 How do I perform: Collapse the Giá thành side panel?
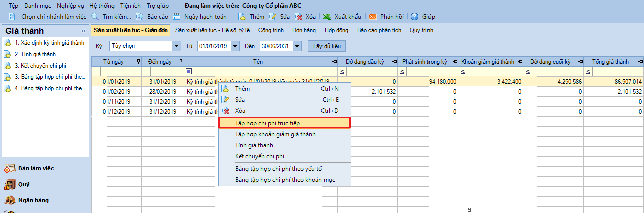pyautogui.click(x=83, y=31)
